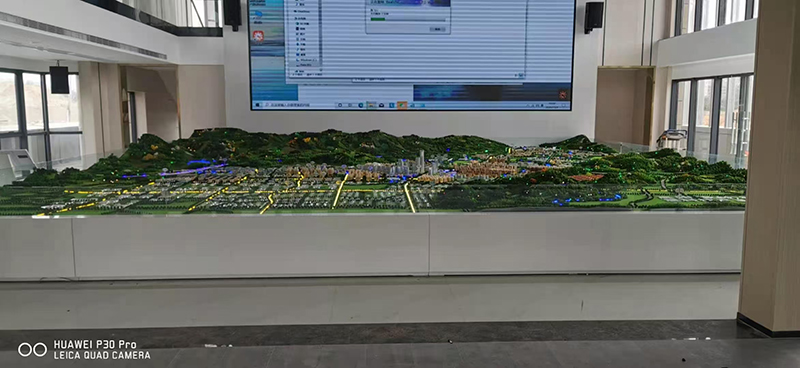The width and height of the screenshot is (800, 368).
Task: Click the red icon above the system tray
Action: pyautogui.click(x=563, y=94)
